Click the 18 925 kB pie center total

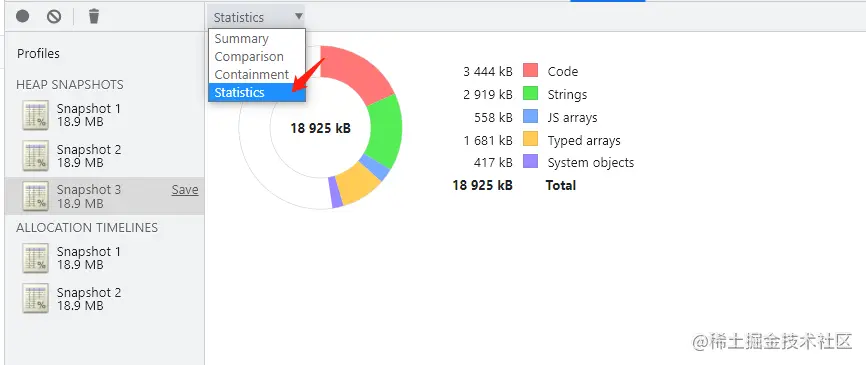click(x=320, y=128)
